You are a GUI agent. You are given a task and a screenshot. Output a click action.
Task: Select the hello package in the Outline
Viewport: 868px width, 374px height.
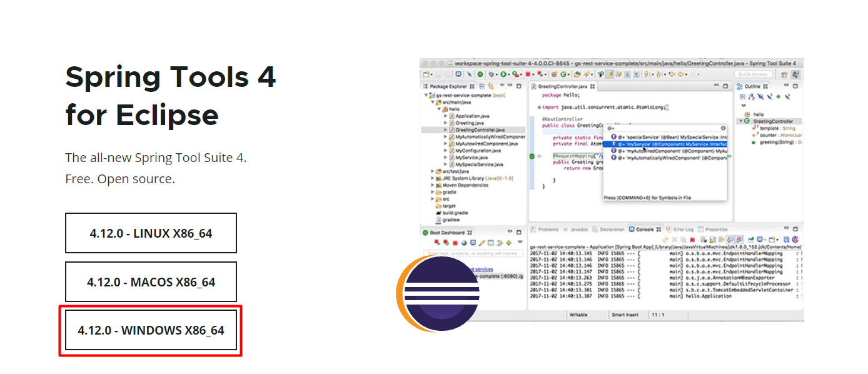pyautogui.click(x=754, y=114)
